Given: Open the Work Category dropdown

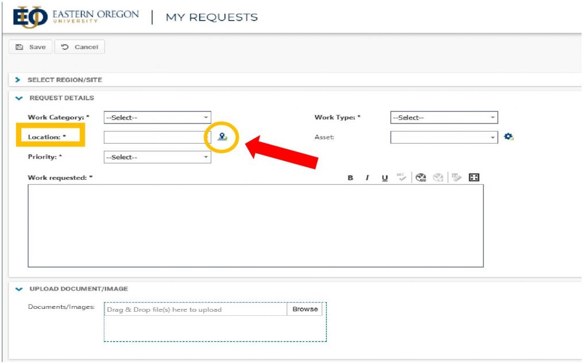Looking at the screenshot, I should 157,118.
